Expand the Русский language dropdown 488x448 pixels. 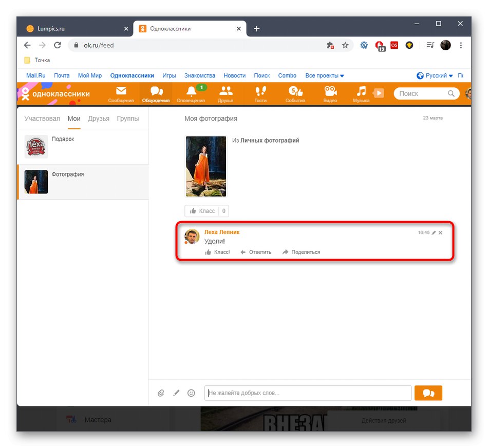pos(435,75)
